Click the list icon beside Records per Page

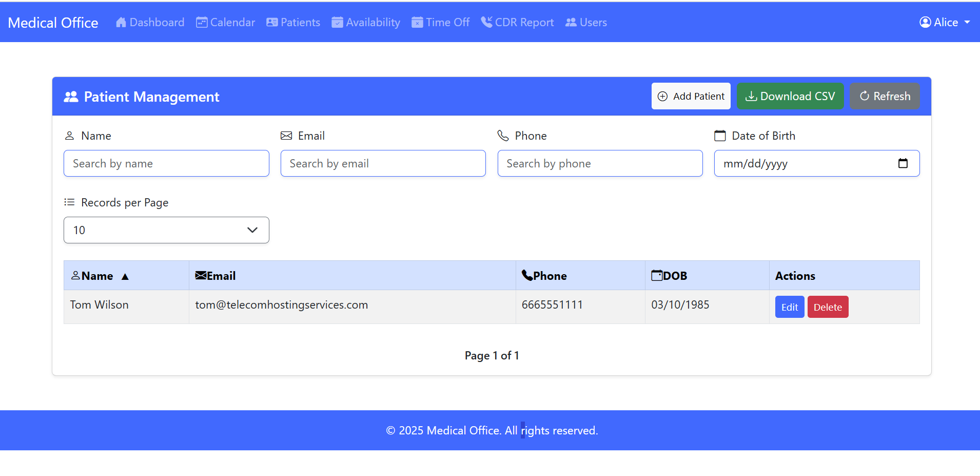click(69, 202)
